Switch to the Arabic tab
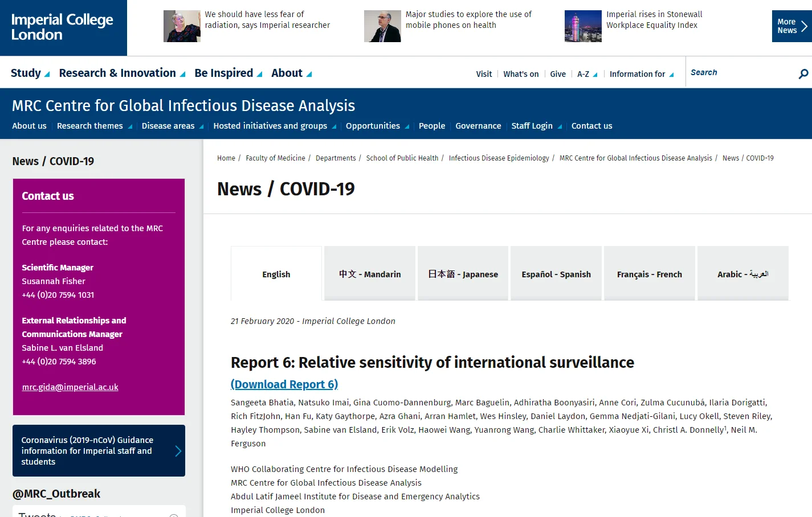Viewport: 812px width, 517px height. click(743, 273)
